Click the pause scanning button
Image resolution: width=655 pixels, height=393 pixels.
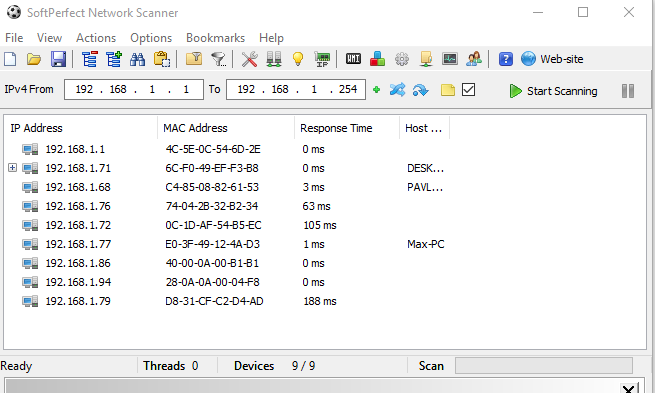click(627, 91)
